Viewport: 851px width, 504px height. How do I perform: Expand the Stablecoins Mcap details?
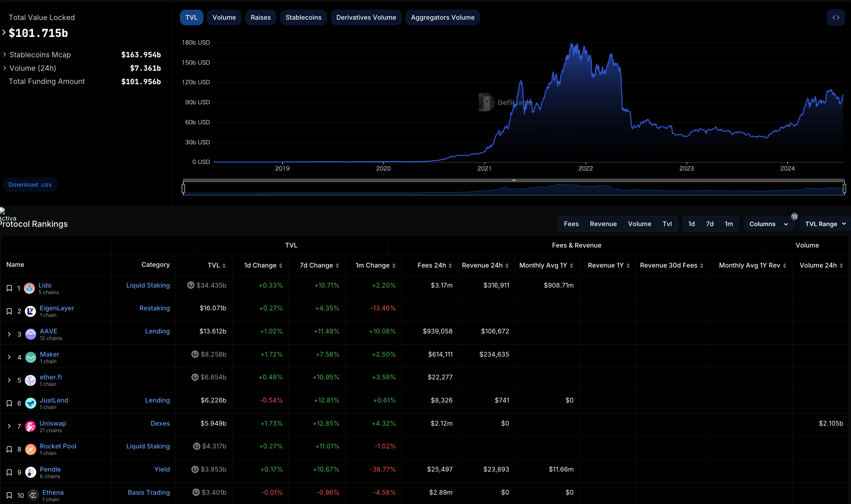tap(4, 55)
